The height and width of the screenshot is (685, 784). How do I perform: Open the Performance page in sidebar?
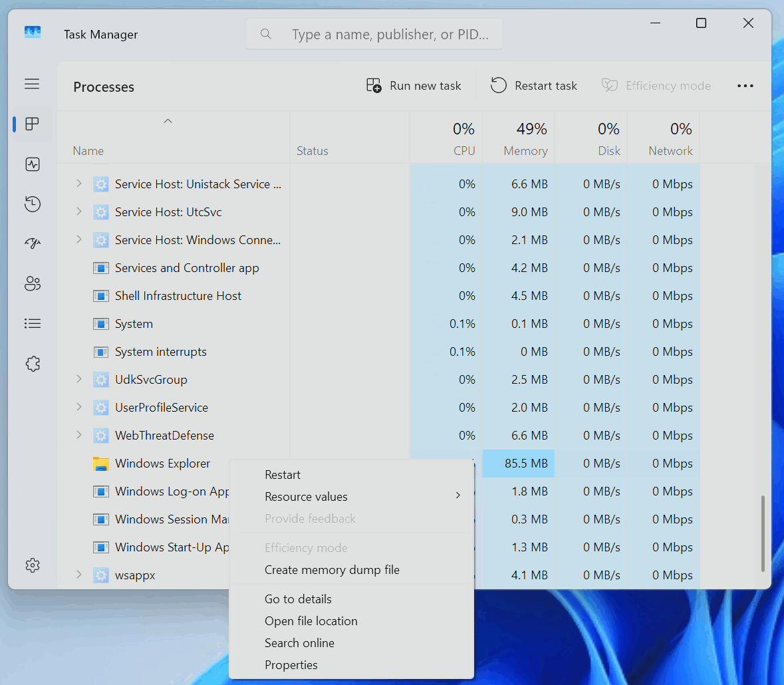33,164
